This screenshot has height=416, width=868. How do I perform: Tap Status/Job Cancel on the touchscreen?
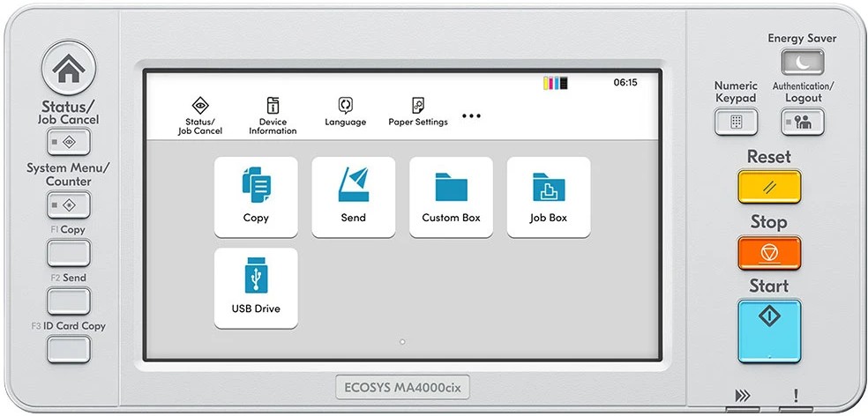[200, 115]
